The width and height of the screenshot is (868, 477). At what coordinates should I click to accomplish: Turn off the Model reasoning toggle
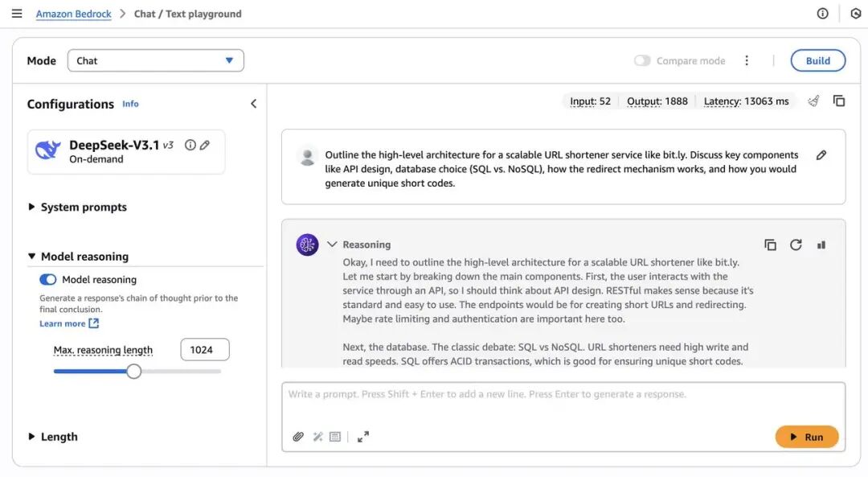pyautogui.click(x=47, y=279)
